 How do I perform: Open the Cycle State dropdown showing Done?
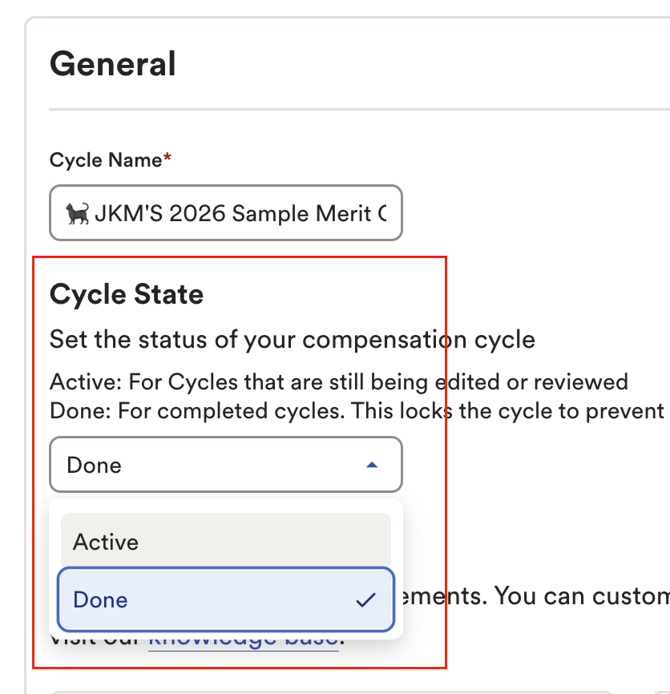coord(226,465)
